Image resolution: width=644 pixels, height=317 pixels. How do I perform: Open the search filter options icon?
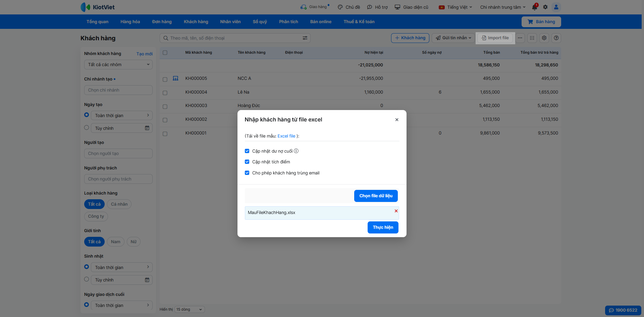click(x=305, y=38)
